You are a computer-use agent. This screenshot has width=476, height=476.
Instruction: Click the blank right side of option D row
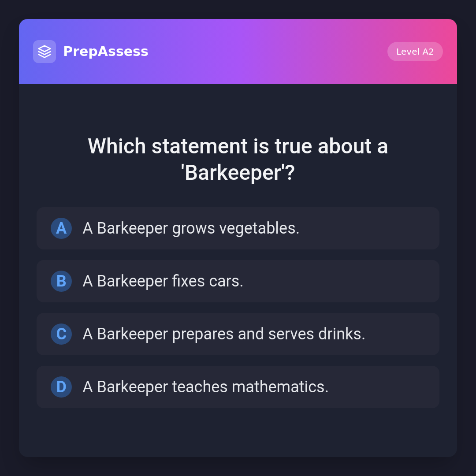[x=388, y=387]
